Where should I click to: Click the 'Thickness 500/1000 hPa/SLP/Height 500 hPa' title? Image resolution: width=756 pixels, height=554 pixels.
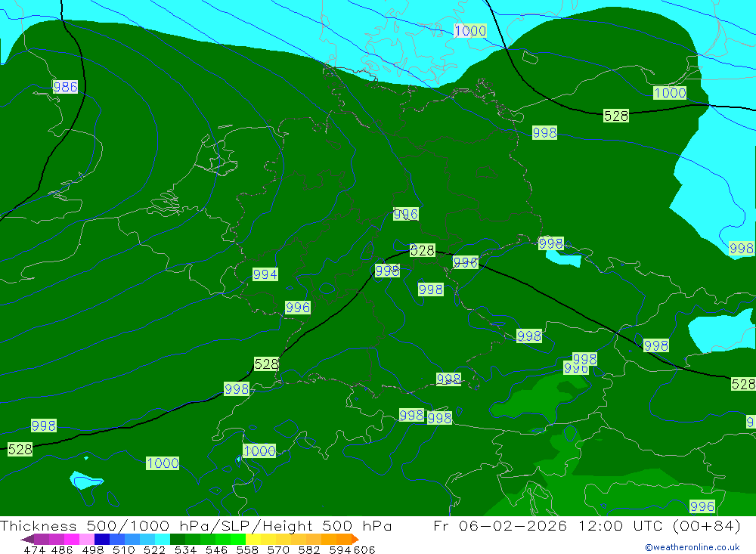(x=196, y=525)
